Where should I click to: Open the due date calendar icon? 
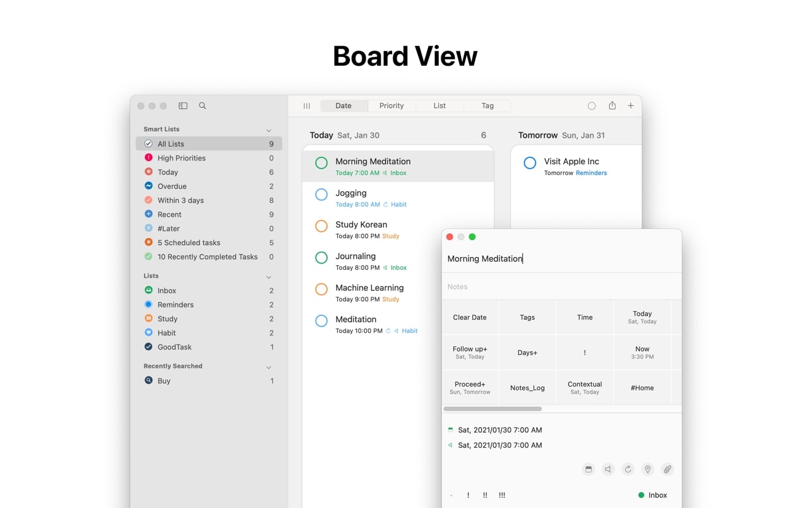(588, 469)
